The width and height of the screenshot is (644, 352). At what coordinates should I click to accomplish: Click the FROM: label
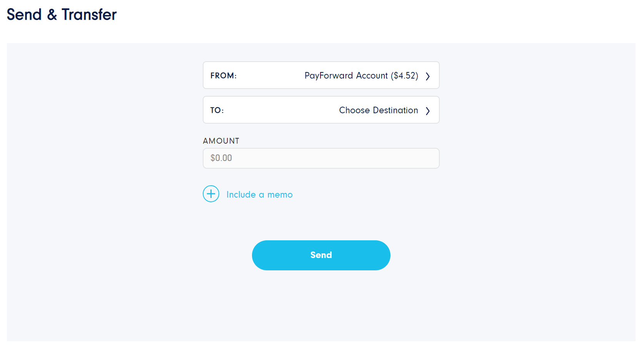coord(224,75)
